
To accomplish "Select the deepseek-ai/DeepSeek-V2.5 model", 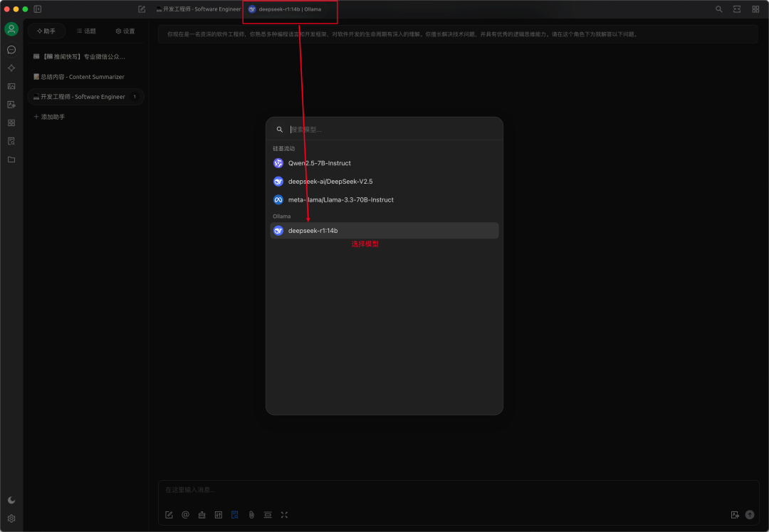I will click(x=384, y=182).
